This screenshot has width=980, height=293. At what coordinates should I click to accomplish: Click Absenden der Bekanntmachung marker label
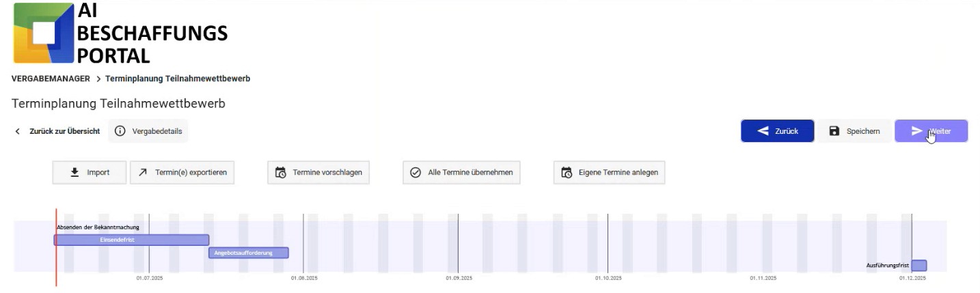[x=98, y=227]
